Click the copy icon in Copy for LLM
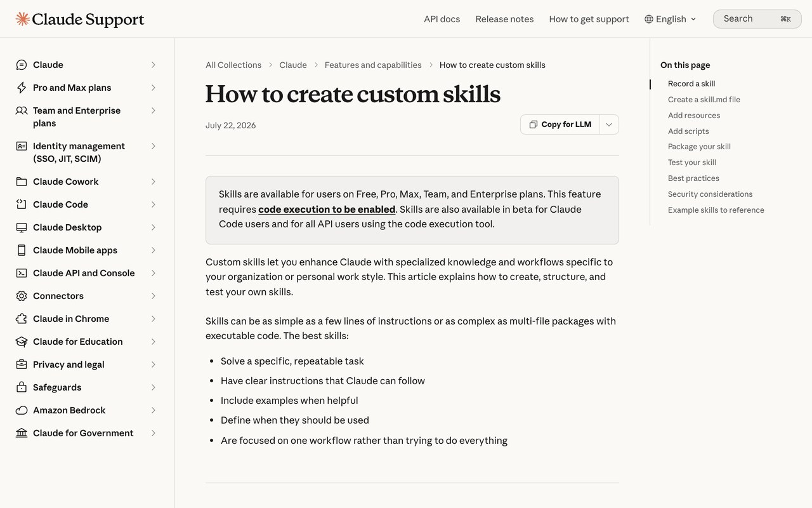Viewport: 812px width, 508px height. point(534,124)
